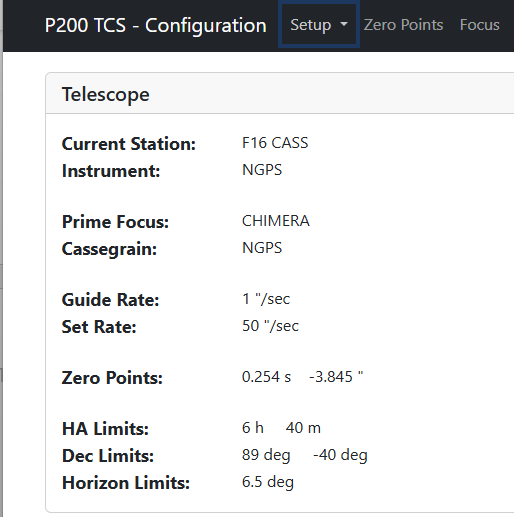Click the 6.5 deg Horizon Limits value
514x517 pixels.
point(268,482)
